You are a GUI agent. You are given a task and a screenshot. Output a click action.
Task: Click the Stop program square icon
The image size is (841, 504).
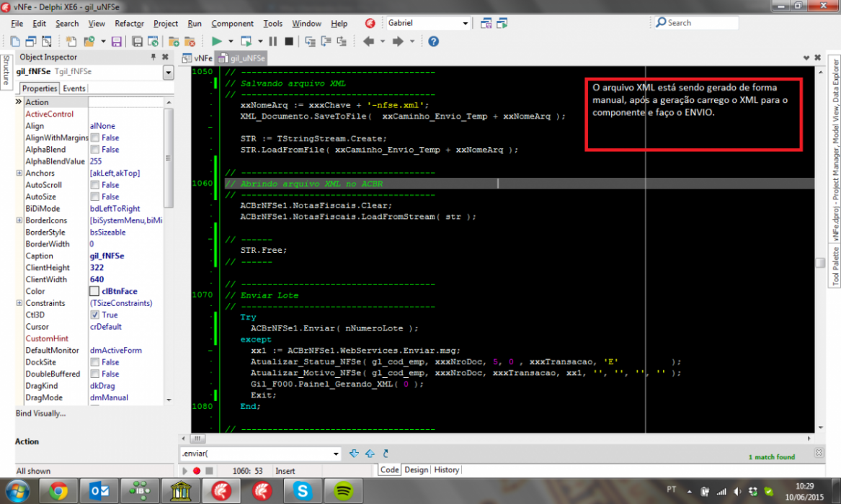point(288,41)
